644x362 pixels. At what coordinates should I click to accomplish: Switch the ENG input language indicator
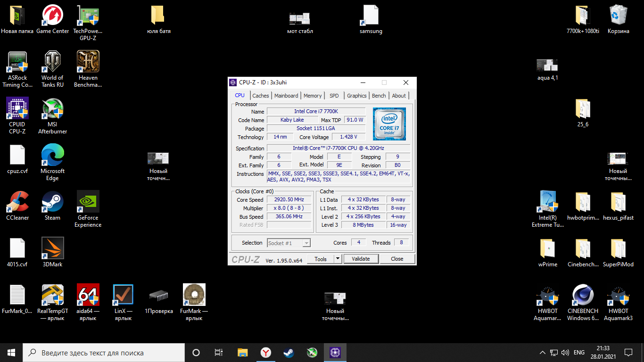point(579,353)
